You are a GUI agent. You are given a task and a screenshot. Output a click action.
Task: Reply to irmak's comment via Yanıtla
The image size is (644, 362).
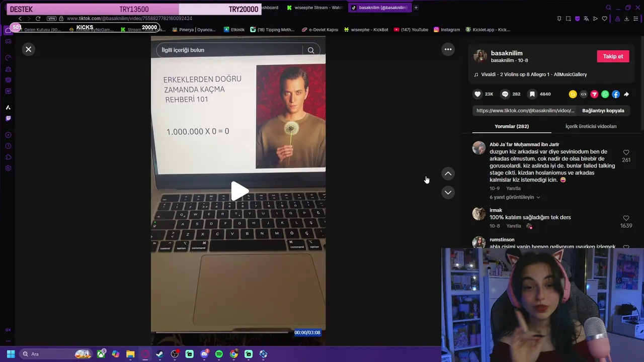[x=513, y=226]
